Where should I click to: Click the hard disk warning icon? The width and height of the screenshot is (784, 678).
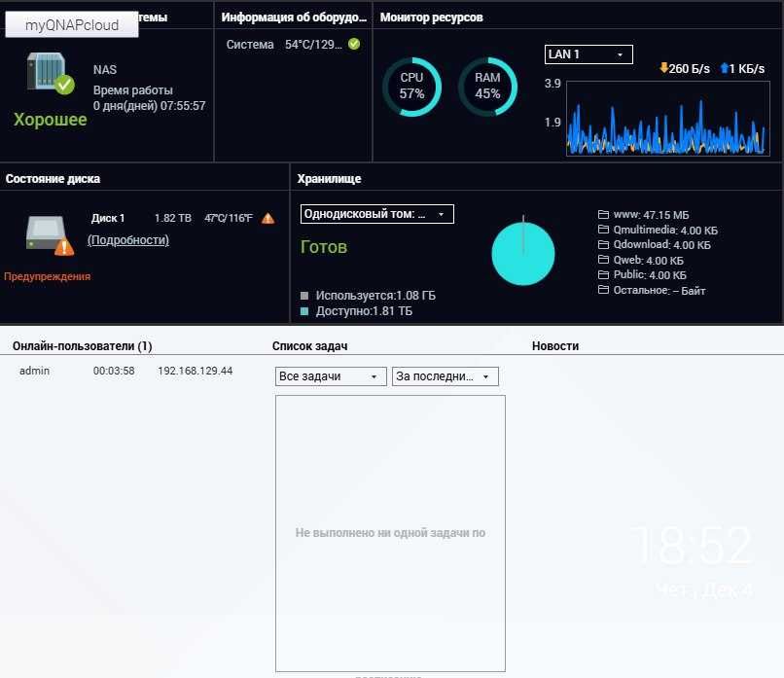(x=50, y=235)
